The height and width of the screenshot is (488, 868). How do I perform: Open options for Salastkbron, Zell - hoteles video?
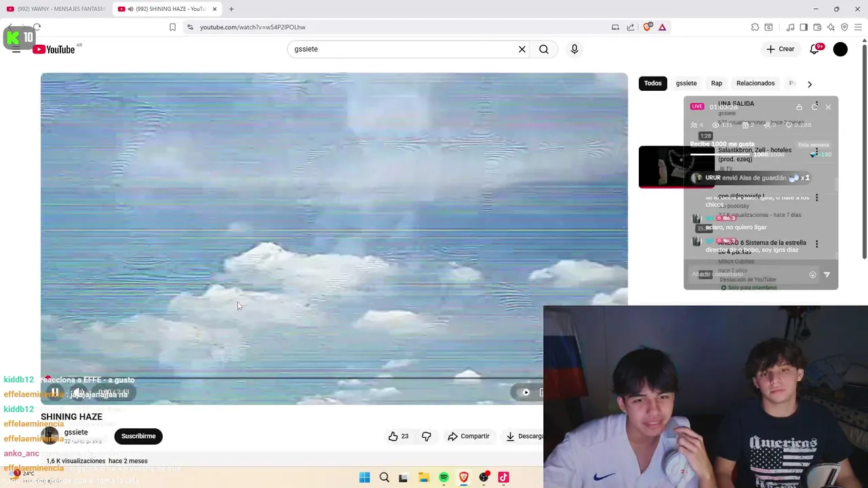(816, 151)
